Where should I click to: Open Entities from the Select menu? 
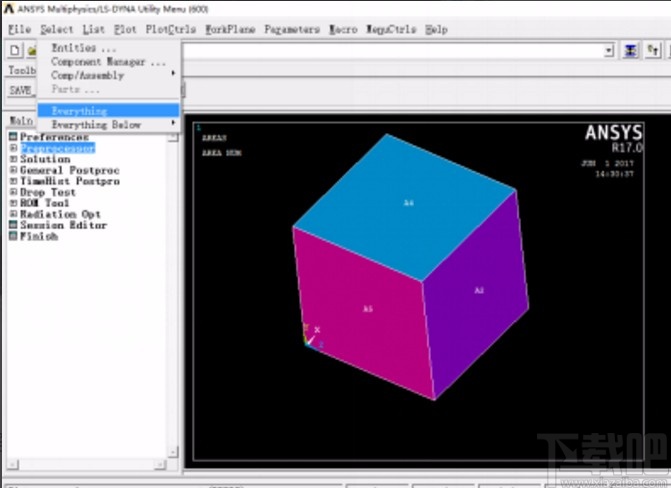tap(83, 48)
